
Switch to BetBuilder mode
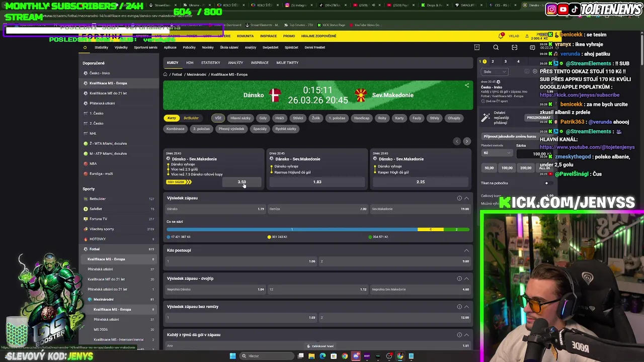point(191,118)
